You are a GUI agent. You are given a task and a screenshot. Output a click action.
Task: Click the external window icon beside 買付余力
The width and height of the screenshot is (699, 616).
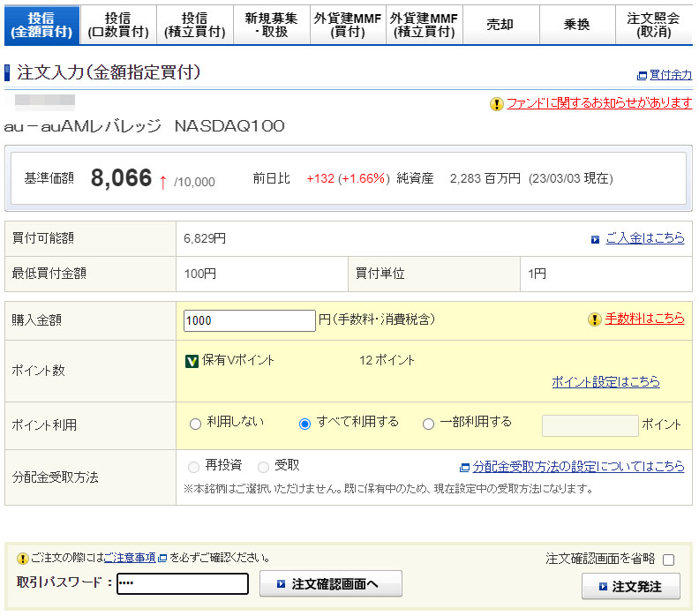pyautogui.click(x=642, y=76)
